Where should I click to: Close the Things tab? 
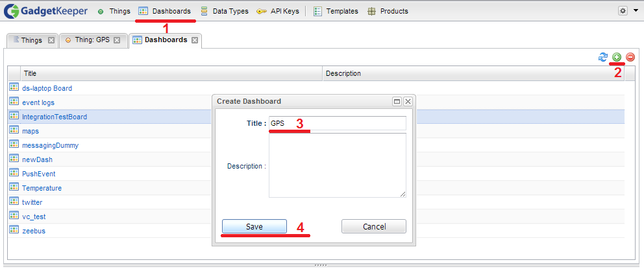click(x=51, y=40)
